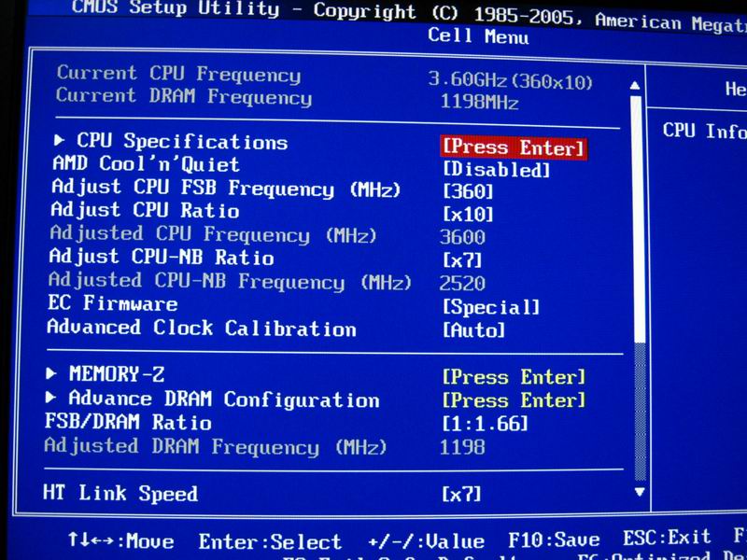Open FSB/DRAM Ratio 1:1.66 options

point(485,424)
